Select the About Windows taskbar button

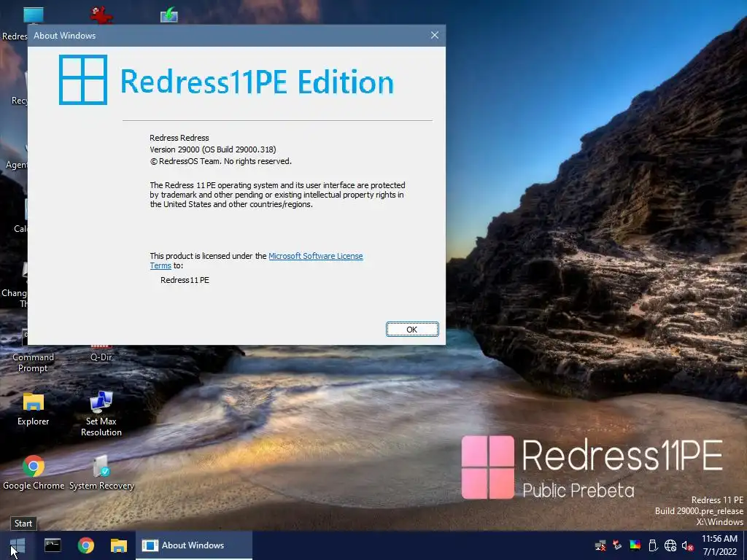pyautogui.click(x=193, y=545)
